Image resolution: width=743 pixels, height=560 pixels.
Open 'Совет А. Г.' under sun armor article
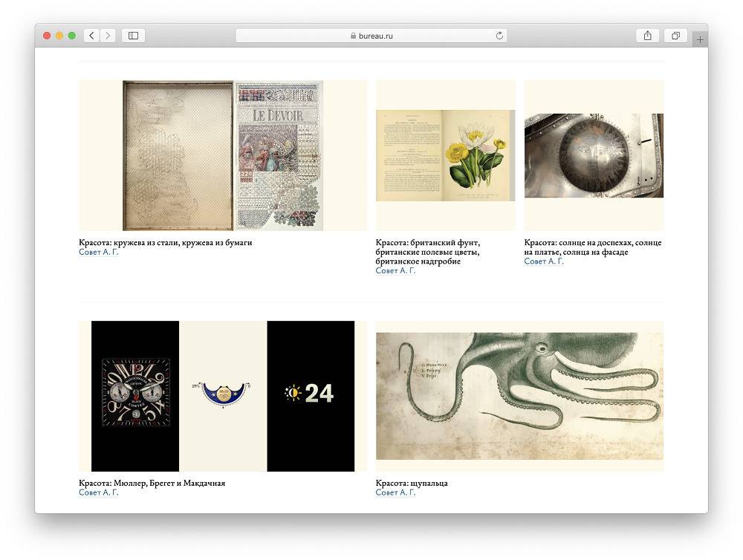(x=544, y=261)
